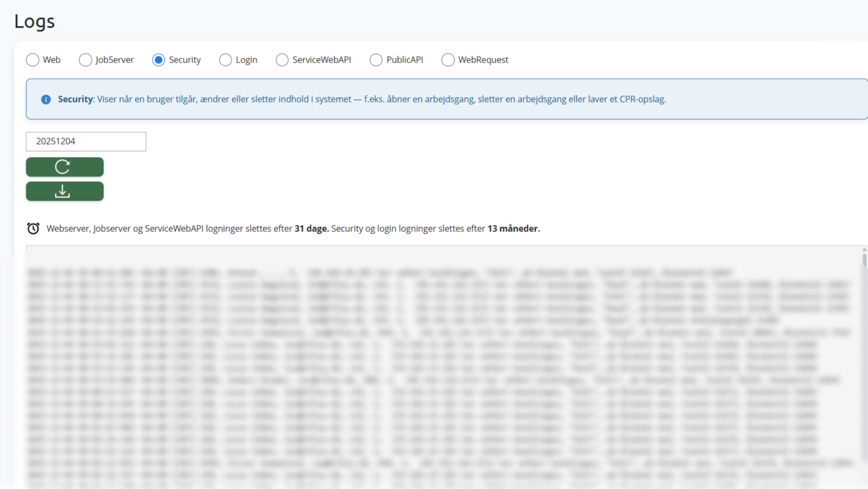Click the scroll up arrow of log viewer
Viewport: 868px width, 489px height.
pos(864,249)
